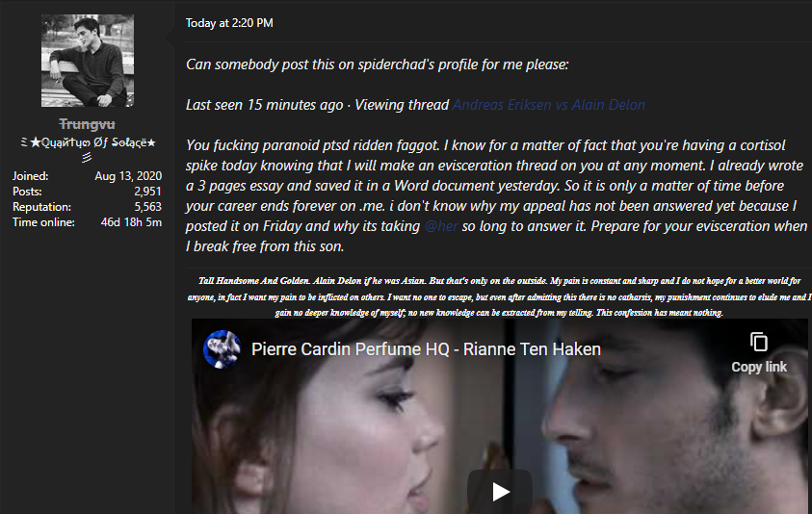Click the Copy link text label
This screenshot has width=812, height=514.
[x=759, y=367]
